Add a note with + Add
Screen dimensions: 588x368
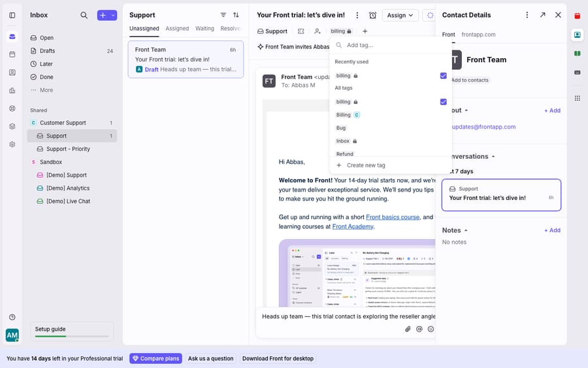coord(552,230)
